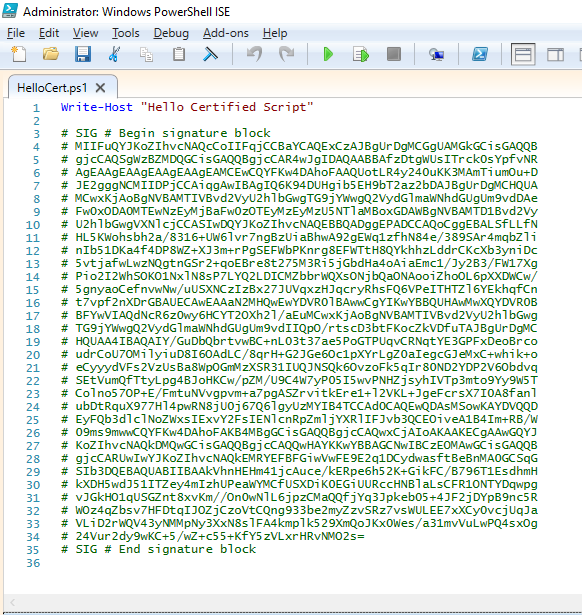Run the script with green play icon
The height and width of the screenshot is (615, 582).
pyautogui.click(x=329, y=54)
